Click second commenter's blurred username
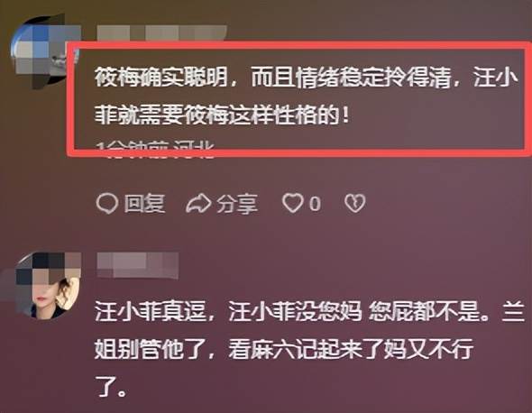This screenshot has height=413, width=532. click(x=137, y=265)
